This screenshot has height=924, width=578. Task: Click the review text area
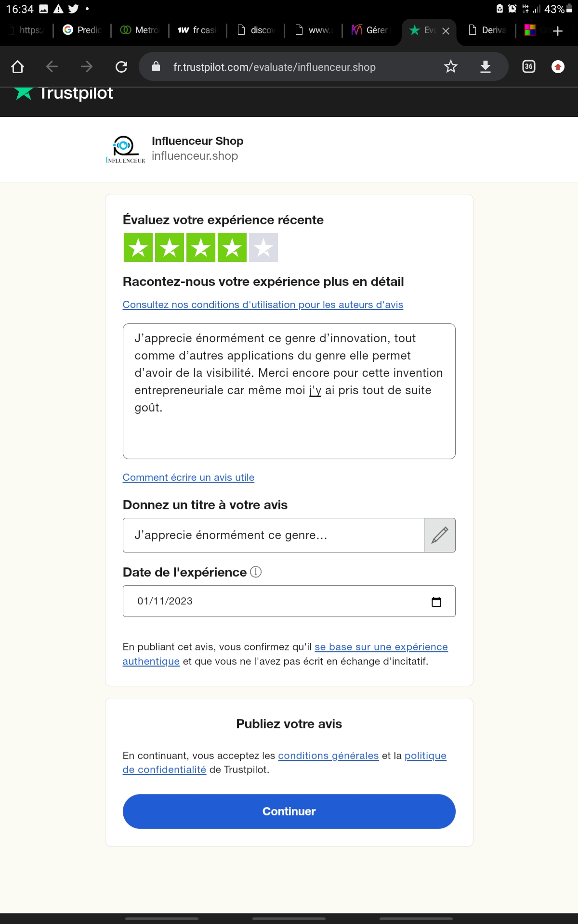[x=289, y=391]
